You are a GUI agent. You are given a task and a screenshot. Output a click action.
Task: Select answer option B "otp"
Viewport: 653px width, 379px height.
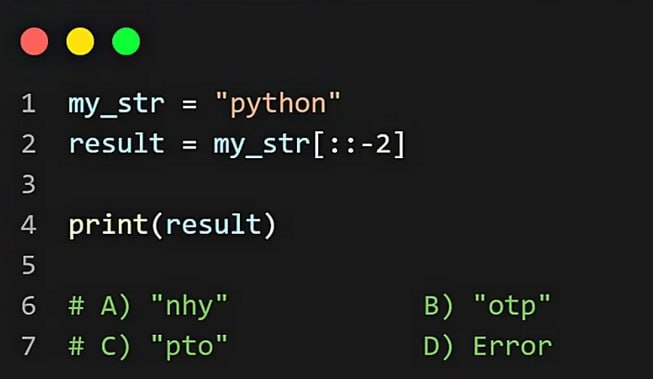pos(487,306)
